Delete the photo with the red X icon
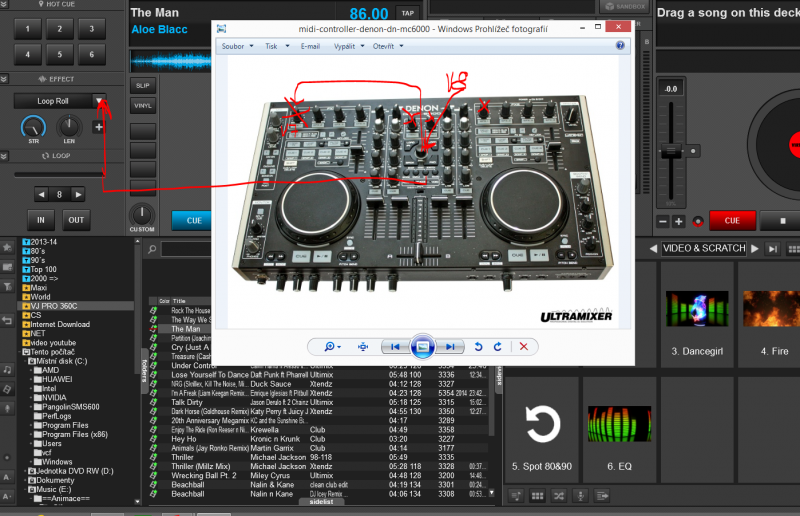The image size is (800, 516). (x=523, y=347)
